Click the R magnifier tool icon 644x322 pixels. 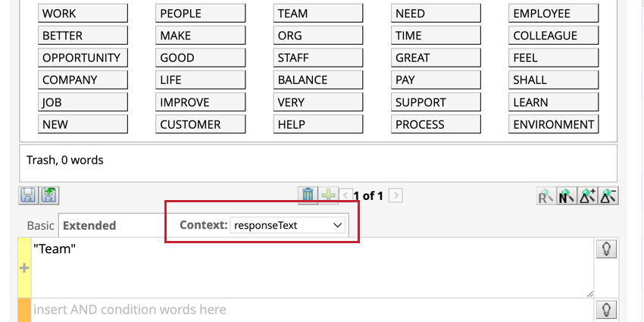(546, 196)
